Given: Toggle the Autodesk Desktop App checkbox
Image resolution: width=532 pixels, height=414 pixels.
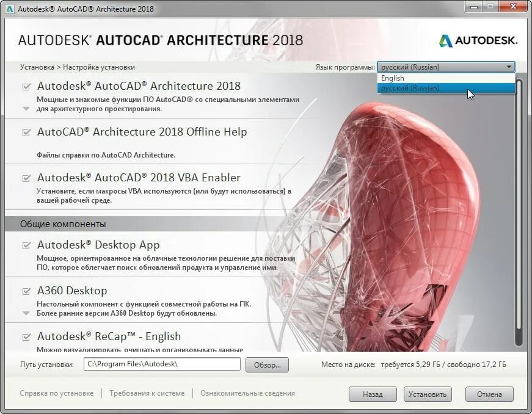Looking at the screenshot, I should click(26, 245).
